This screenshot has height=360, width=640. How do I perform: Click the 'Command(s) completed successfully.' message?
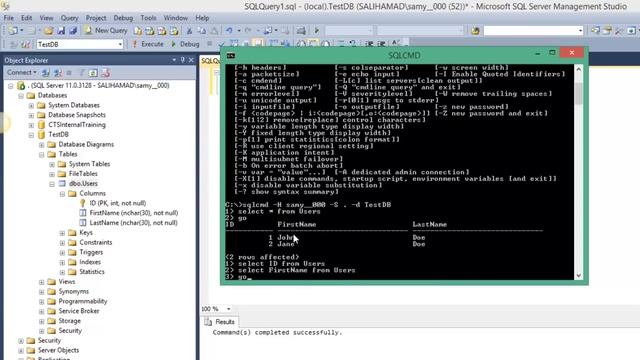point(277,333)
